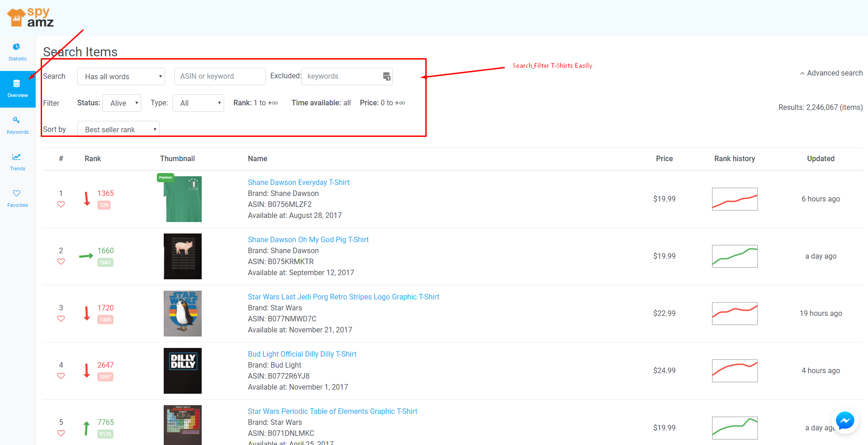Click the Price range filter
Image resolution: width=868 pixels, height=445 pixels.
[x=382, y=103]
